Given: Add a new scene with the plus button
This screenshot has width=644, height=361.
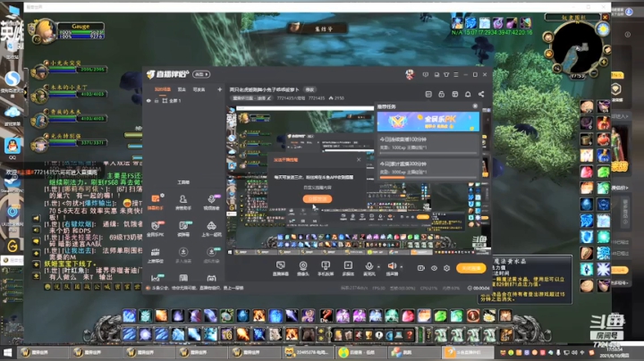Looking at the screenshot, I should 220,89.
